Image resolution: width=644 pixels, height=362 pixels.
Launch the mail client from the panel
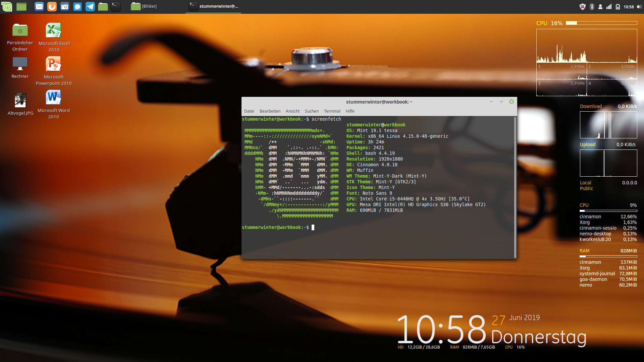(x=39, y=6)
